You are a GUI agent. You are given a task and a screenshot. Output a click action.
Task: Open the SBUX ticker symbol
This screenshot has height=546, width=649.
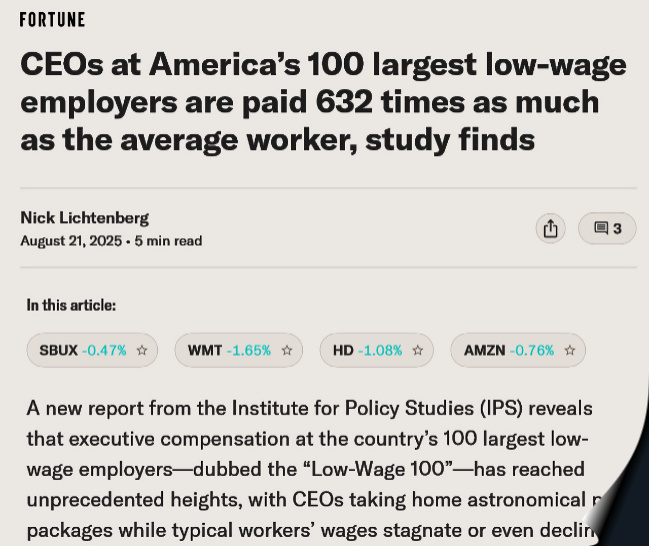(58, 351)
